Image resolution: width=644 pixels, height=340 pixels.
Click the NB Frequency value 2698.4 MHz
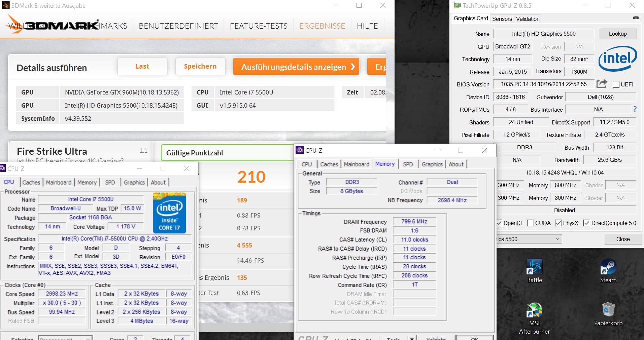tap(452, 200)
